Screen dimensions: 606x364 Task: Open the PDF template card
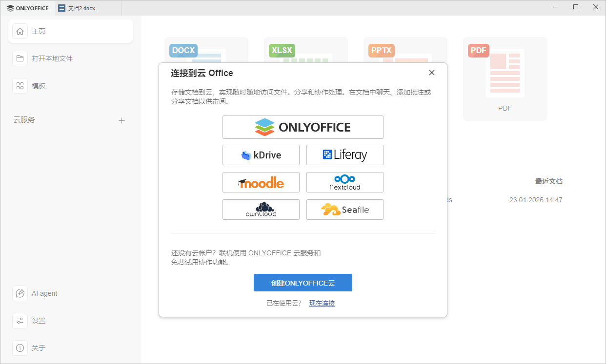505,79
